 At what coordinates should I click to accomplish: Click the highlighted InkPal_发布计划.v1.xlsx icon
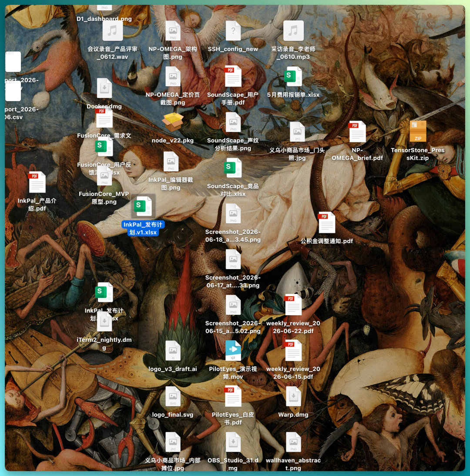tap(143, 206)
